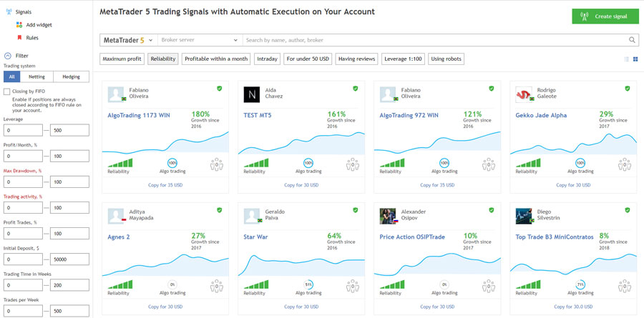
Task: Open Signals section icon in sidebar
Action: coord(9,12)
